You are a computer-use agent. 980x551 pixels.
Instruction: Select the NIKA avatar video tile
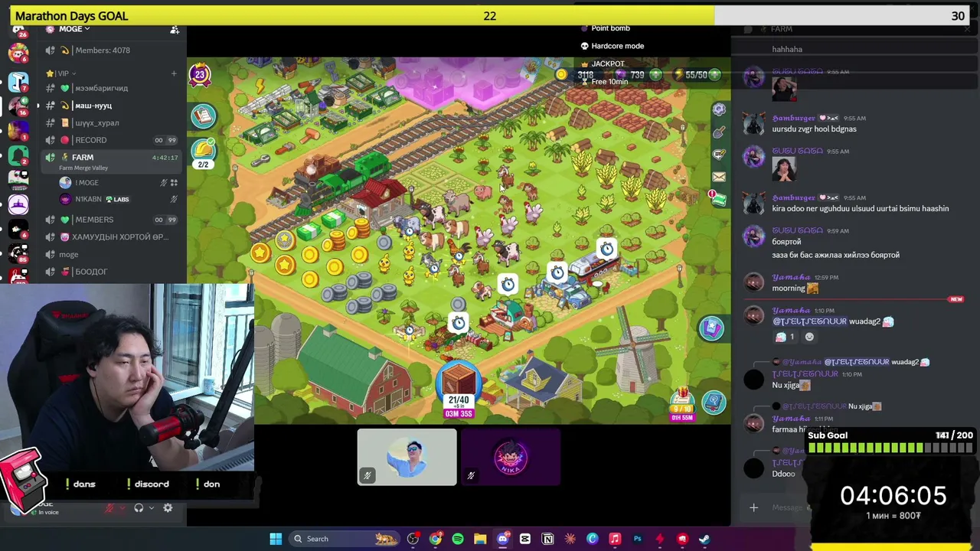(x=511, y=457)
